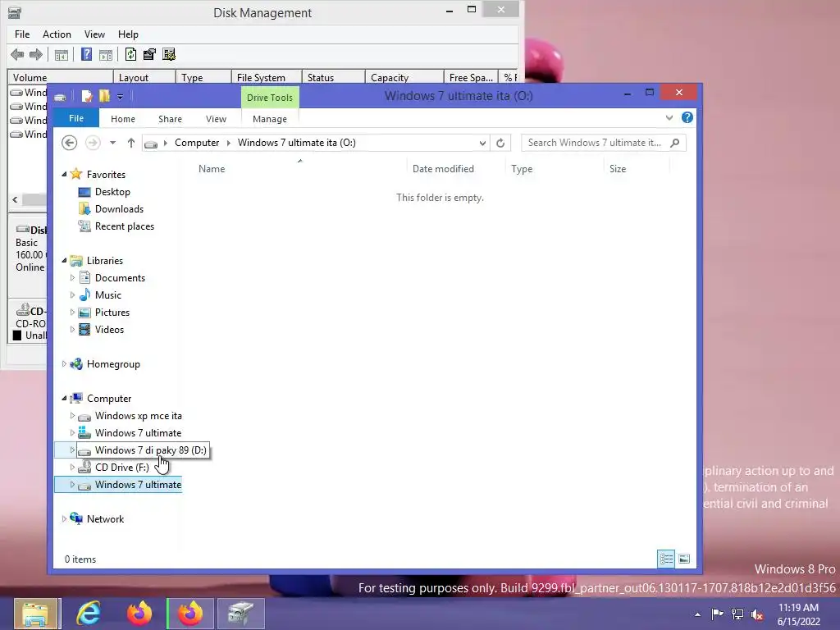Collapse the Favorites group
840x630 pixels.
tap(64, 174)
